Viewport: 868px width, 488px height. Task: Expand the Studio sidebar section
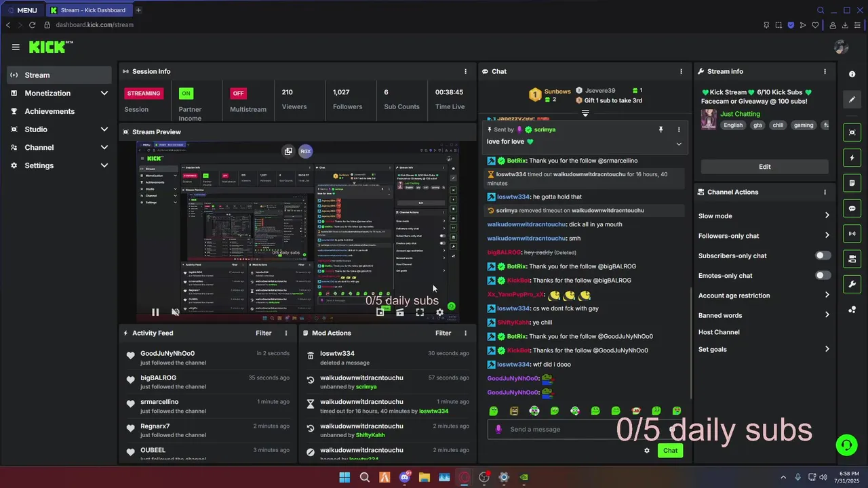[x=104, y=129]
